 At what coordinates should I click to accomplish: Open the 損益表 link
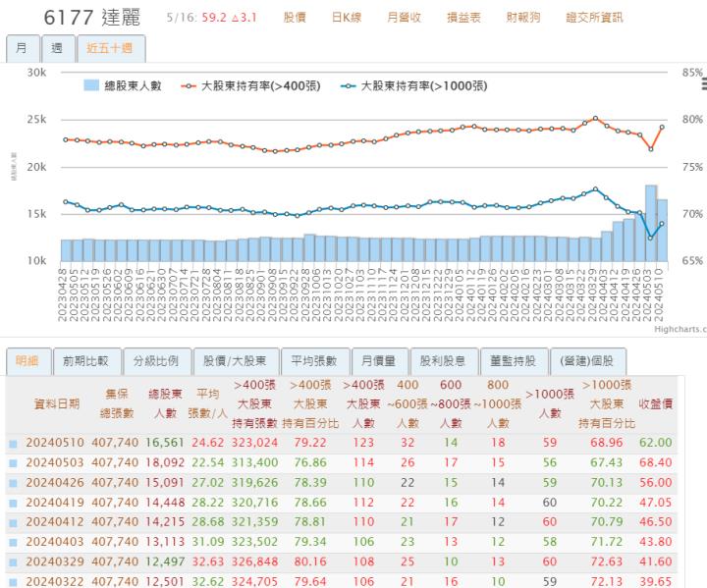[463, 18]
